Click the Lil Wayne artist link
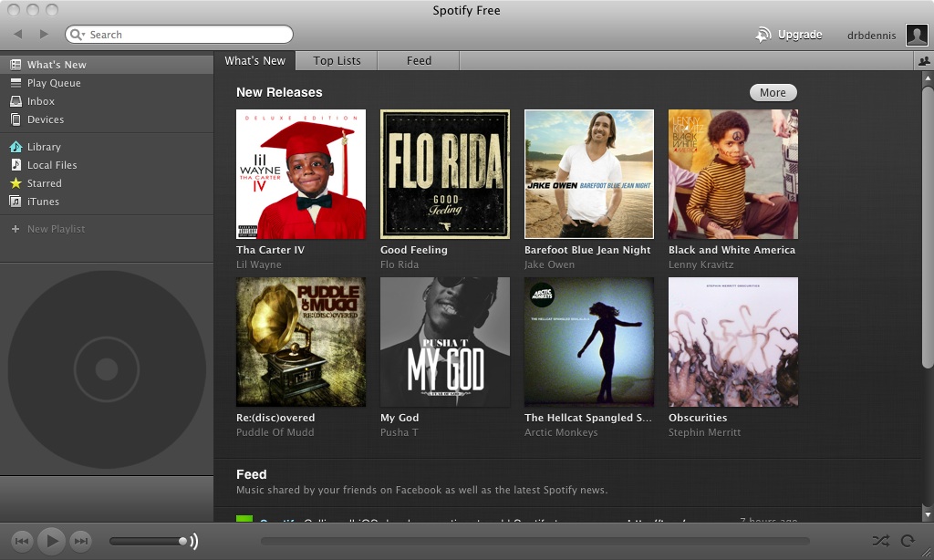 coord(258,264)
